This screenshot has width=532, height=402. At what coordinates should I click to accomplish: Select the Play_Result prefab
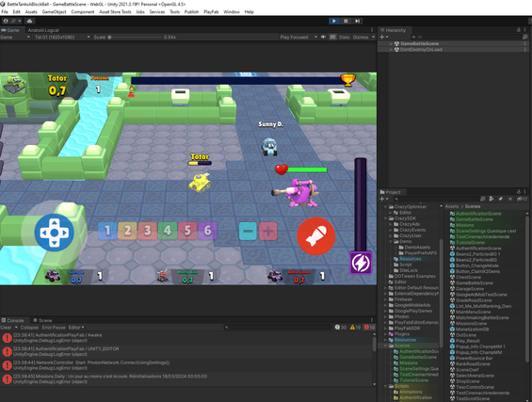click(x=468, y=341)
